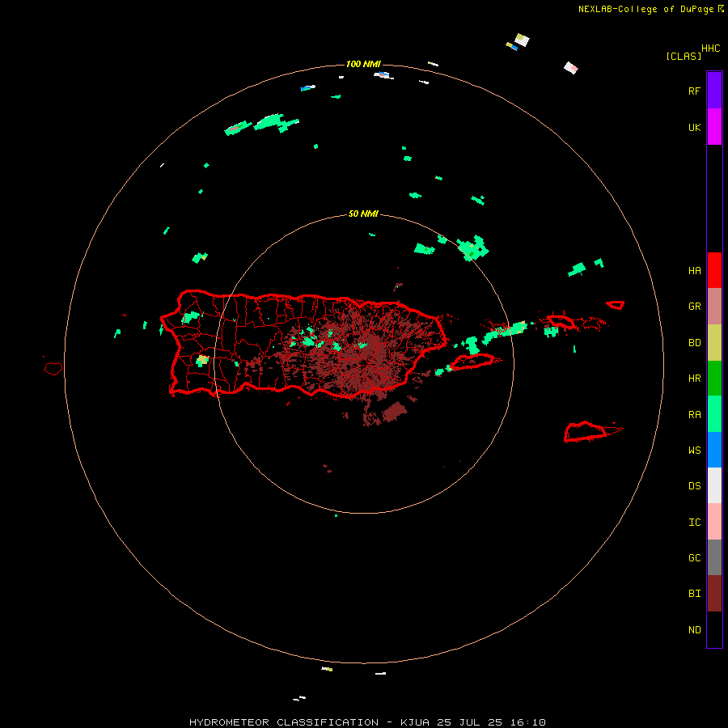Click the small Mona island outline far west
The width and height of the screenshot is (728, 728).
[53, 369]
